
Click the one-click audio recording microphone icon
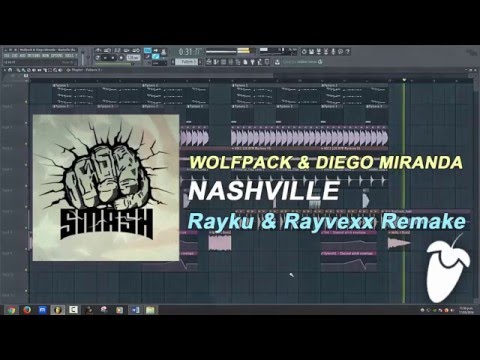coord(333,52)
